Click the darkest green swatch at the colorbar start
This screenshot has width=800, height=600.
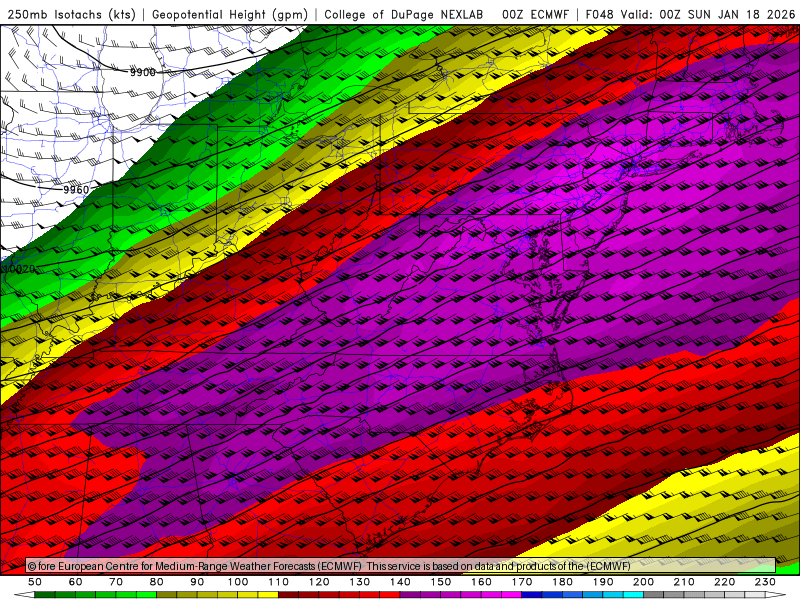coord(44,595)
